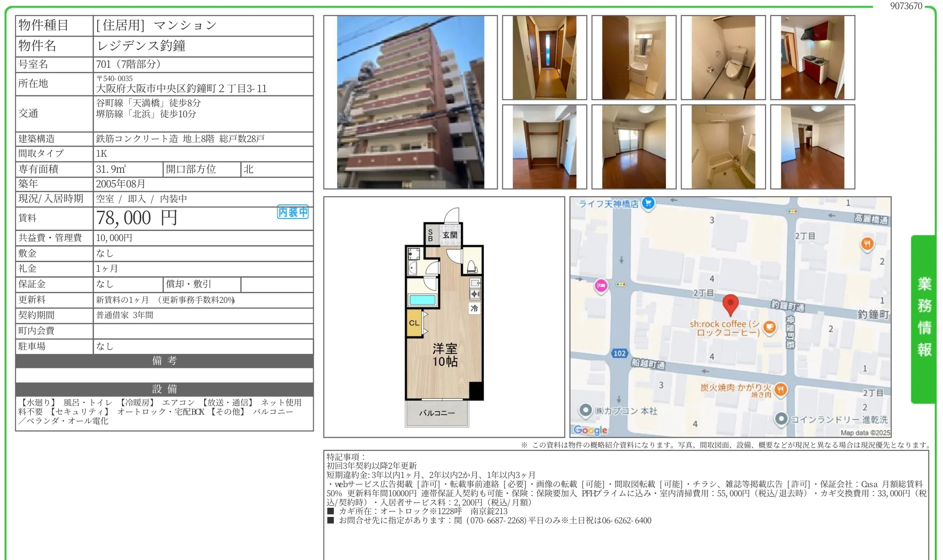Screen dimensions: 943x560
Task: Open the entrance hallway door photo
Action: [x=544, y=58]
